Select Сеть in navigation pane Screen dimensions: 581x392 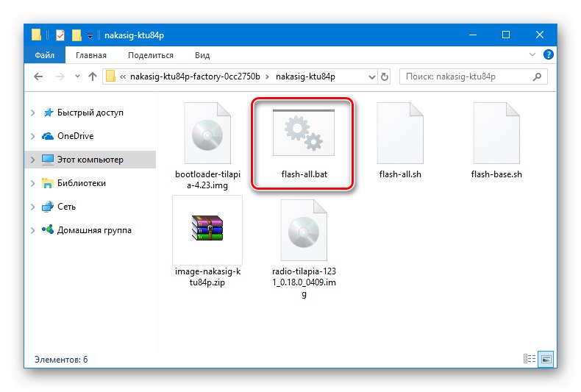(x=66, y=207)
